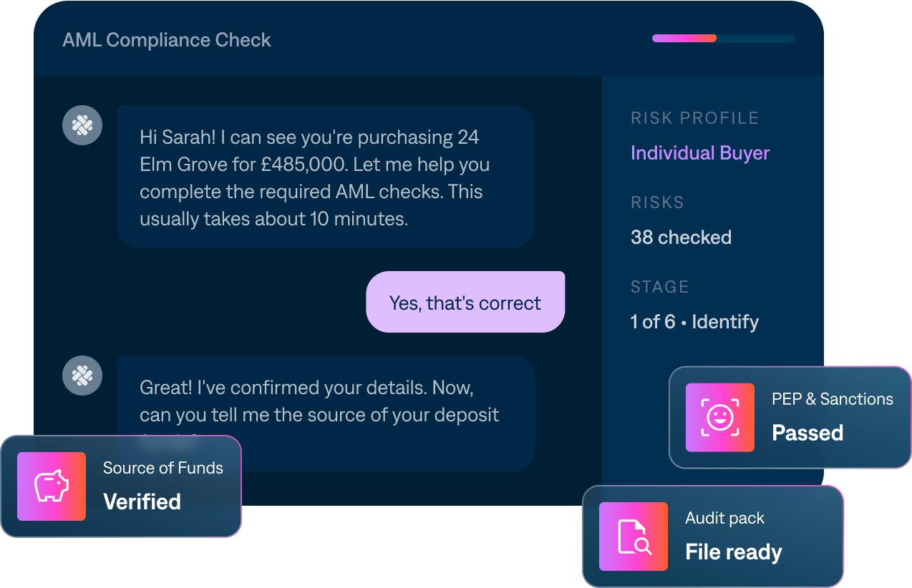Open the Source of Funds "Verified" status

coord(142,501)
